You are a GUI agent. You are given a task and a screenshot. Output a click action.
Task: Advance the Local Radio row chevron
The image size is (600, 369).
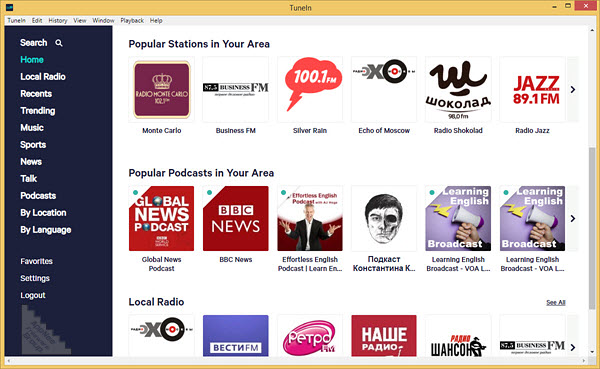pos(573,348)
